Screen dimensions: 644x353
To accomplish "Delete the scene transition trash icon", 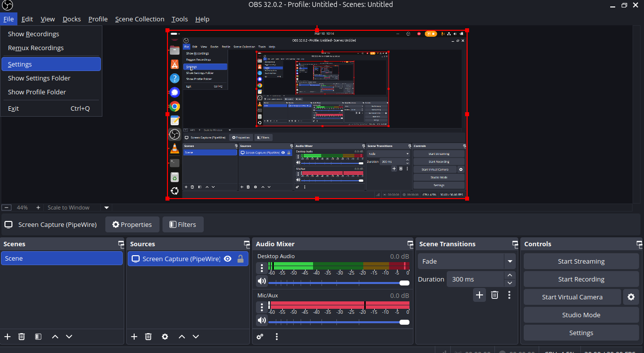I will [494, 295].
